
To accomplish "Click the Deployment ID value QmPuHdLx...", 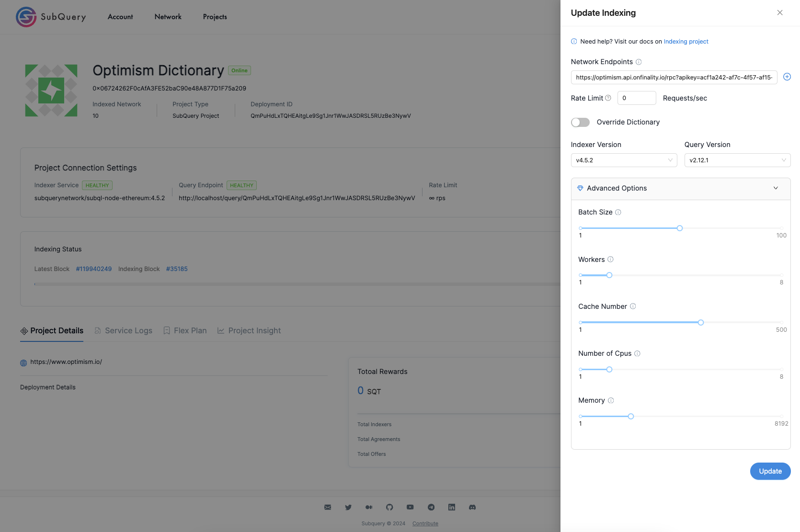I will (x=331, y=116).
